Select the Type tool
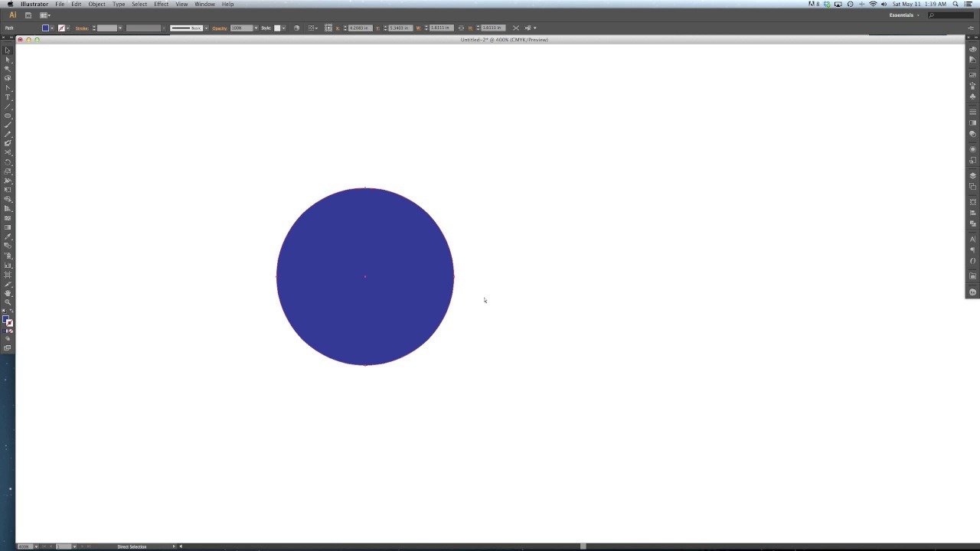The image size is (980, 551). pos(8,97)
